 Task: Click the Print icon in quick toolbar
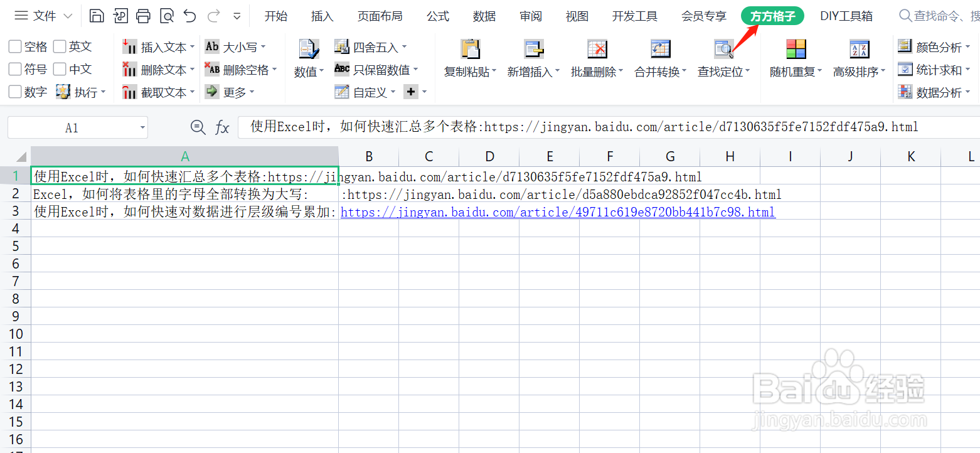coord(144,16)
